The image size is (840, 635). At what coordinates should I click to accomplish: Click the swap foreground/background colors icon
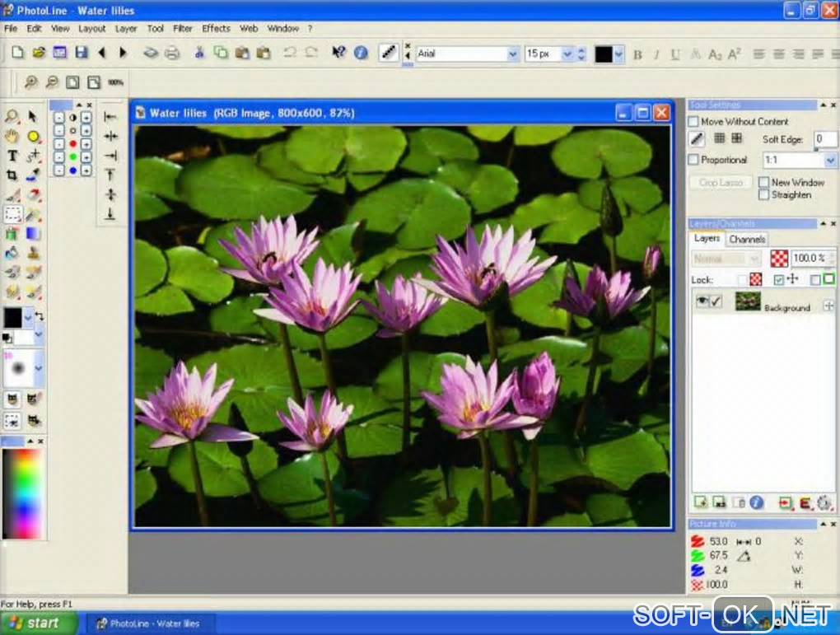pyautogui.click(x=39, y=316)
